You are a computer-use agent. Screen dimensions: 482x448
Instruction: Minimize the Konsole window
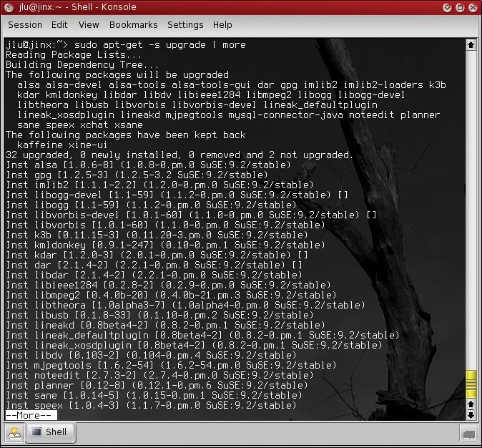447,7
